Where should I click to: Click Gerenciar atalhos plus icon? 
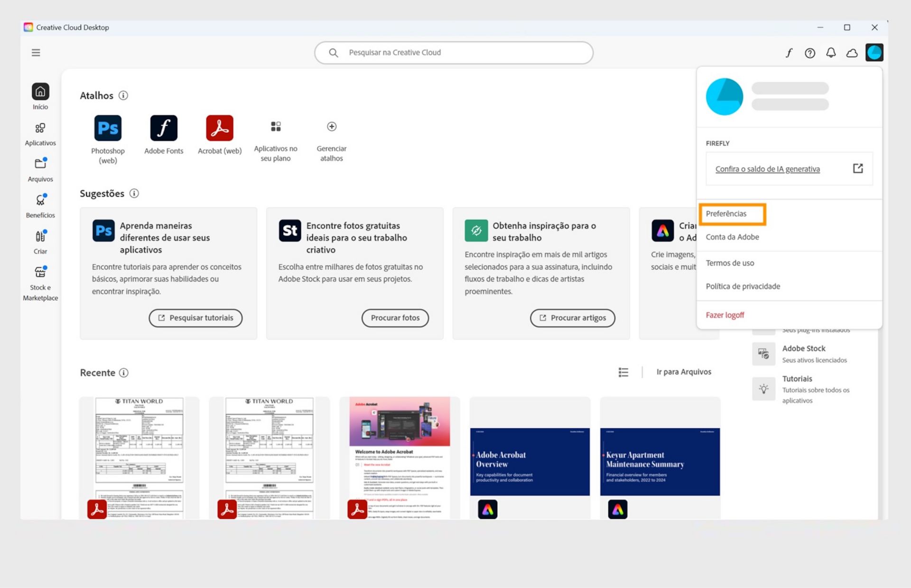(332, 126)
